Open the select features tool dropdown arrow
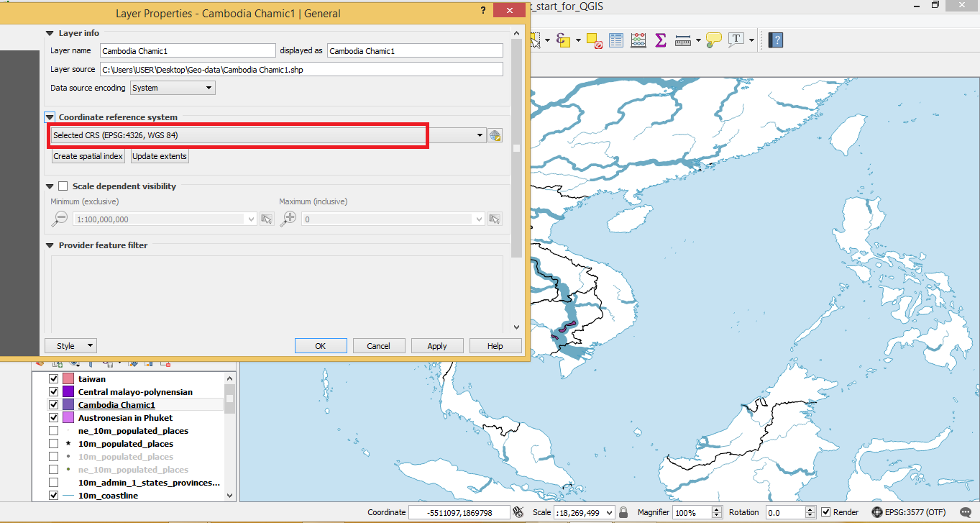980x523 pixels. (x=548, y=40)
